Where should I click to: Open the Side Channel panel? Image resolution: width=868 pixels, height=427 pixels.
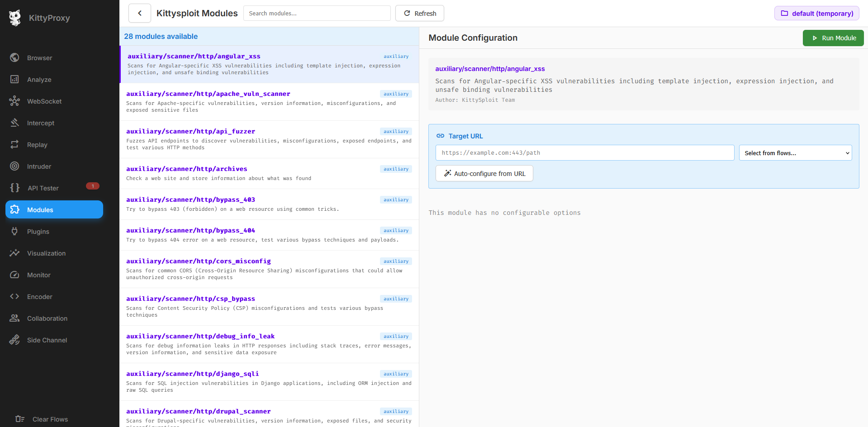pos(47,340)
